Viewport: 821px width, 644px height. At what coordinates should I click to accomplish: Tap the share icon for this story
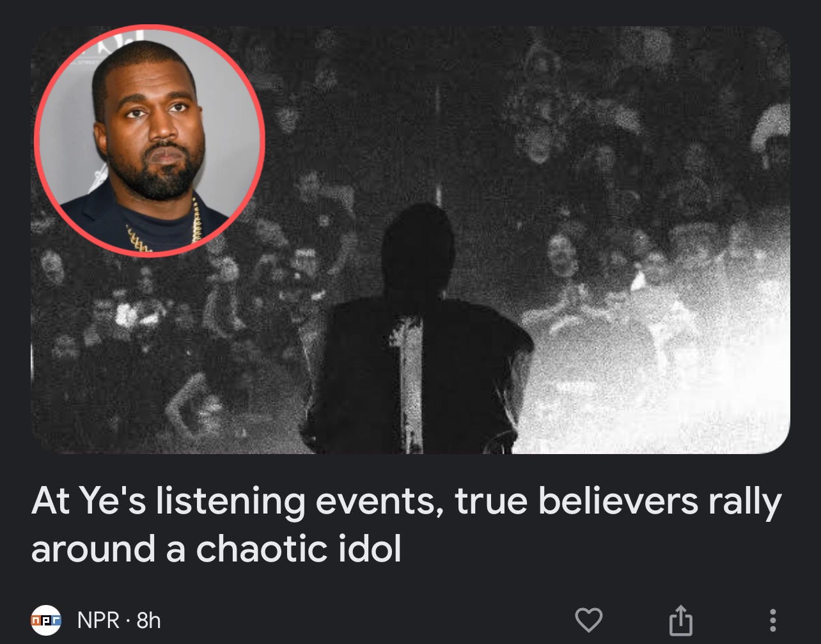point(681,619)
